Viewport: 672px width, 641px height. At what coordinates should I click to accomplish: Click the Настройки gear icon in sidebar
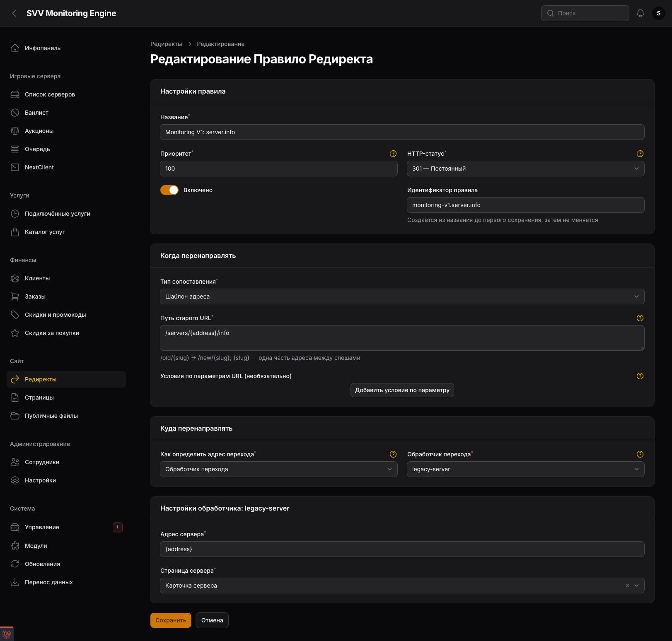(x=15, y=480)
